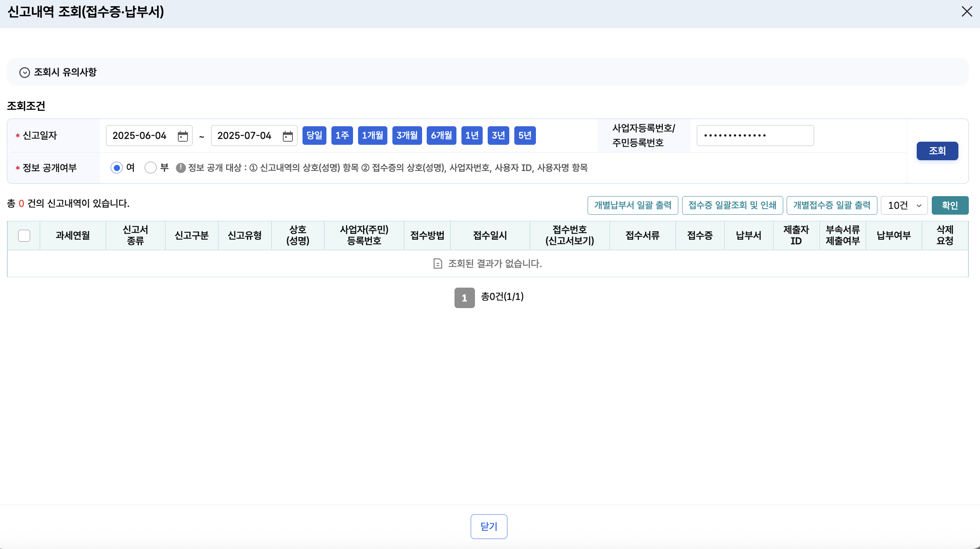Select the 당일 date range shortcut
Image resolution: width=980 pixels, height=549 pixels.
click(314, 136)
